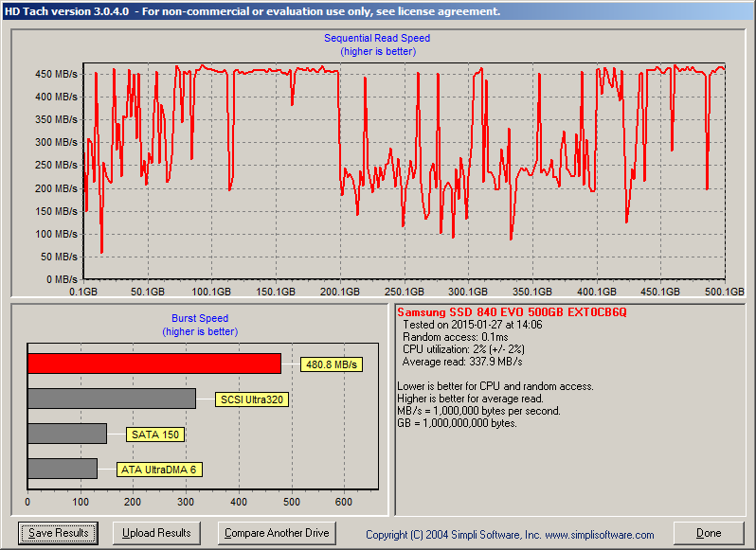Click the 250.1GB axis label
This screenshot has height=550, width=756.
tap(404, 292)
